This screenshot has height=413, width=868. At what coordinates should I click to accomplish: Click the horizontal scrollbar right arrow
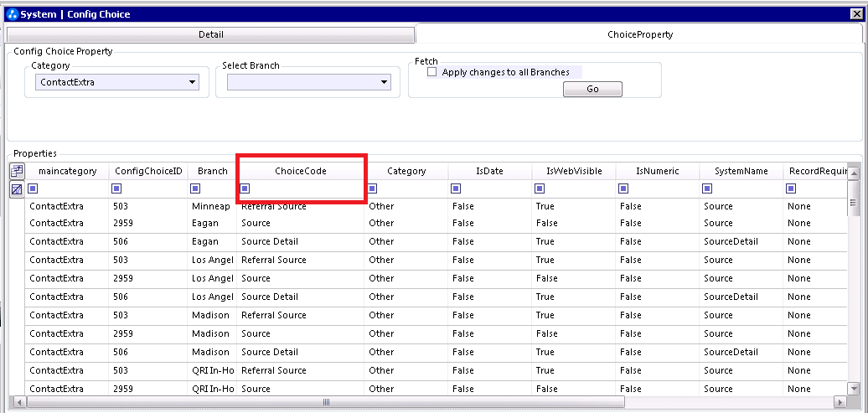click(x=840, y=402)
